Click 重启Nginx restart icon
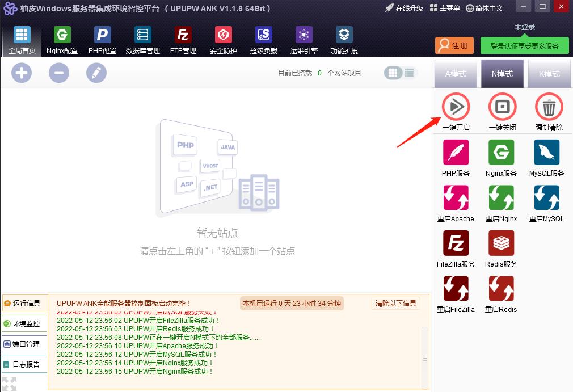Viewport: 573px width, 392px height. point(501,197)
